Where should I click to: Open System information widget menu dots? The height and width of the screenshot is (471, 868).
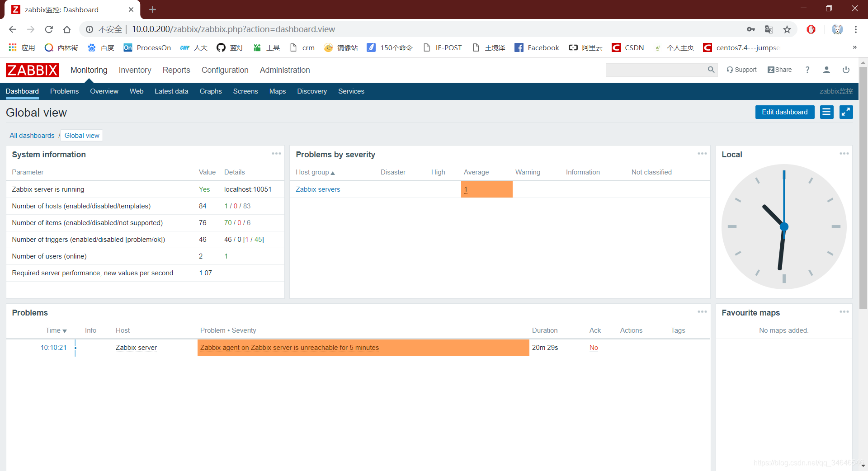(x=276, y=154)
